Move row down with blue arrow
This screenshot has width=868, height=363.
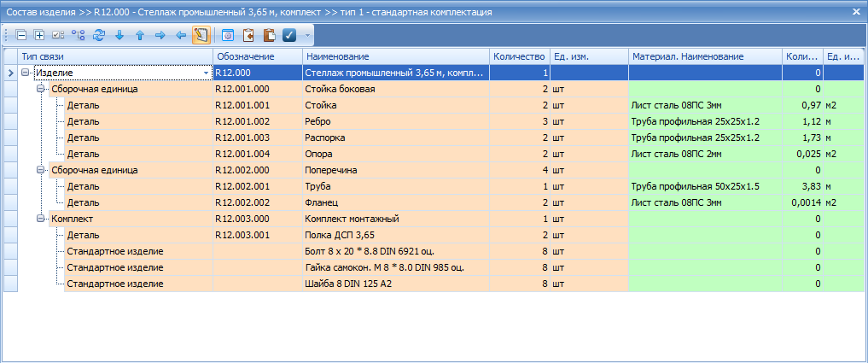[119, 36]
